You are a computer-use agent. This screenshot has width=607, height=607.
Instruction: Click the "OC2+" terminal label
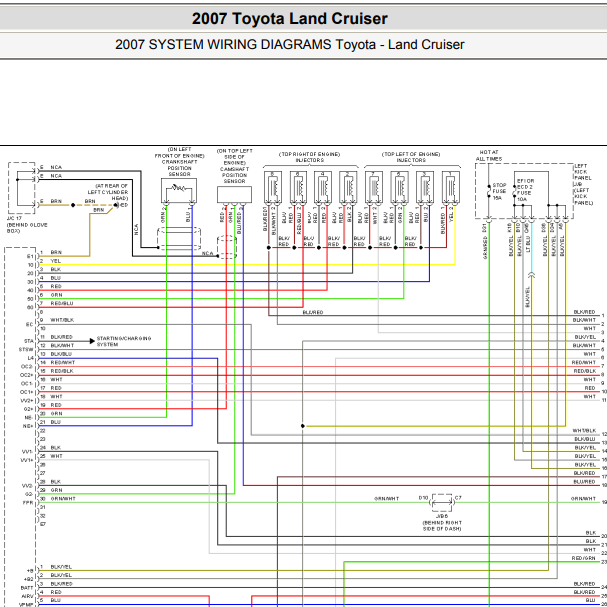coord(27,375)
